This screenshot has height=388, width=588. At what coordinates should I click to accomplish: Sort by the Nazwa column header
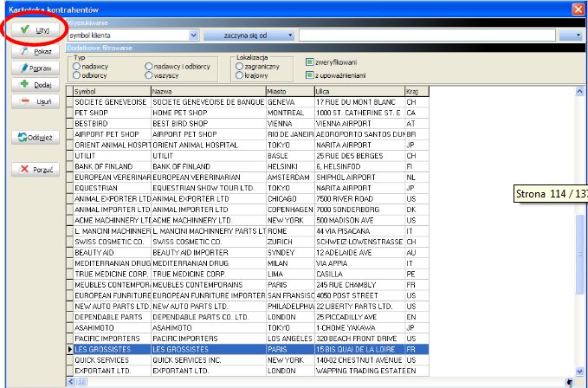[209, 92]
